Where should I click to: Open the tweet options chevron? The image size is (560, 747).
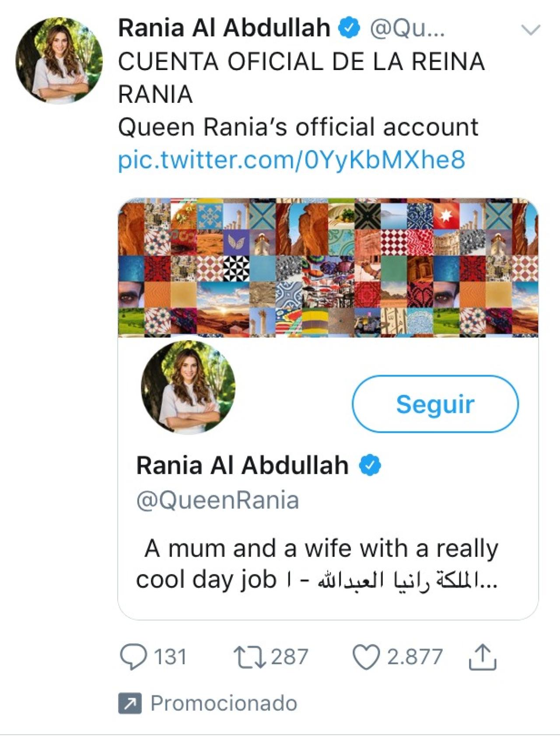pyautogui.click(x=530, y=28)
